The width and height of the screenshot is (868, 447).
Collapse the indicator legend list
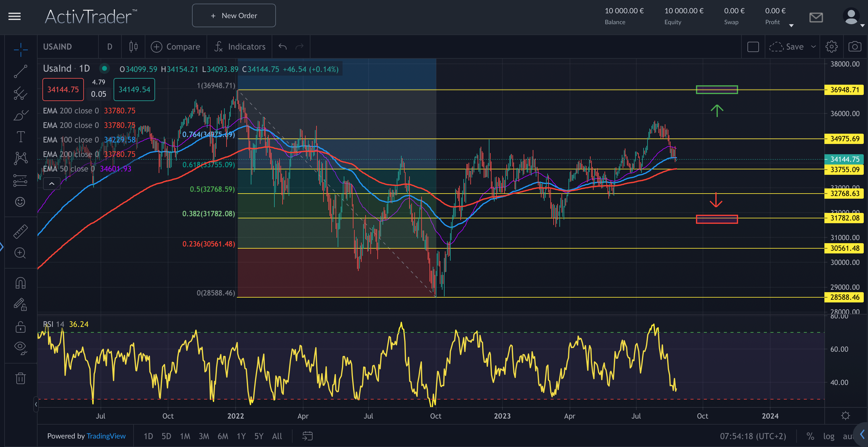click(52, 184)
